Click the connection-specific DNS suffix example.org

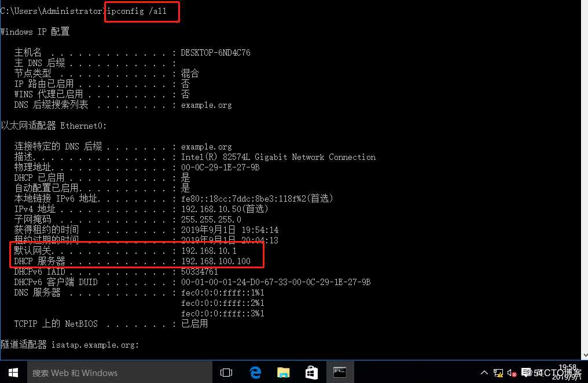206,147
